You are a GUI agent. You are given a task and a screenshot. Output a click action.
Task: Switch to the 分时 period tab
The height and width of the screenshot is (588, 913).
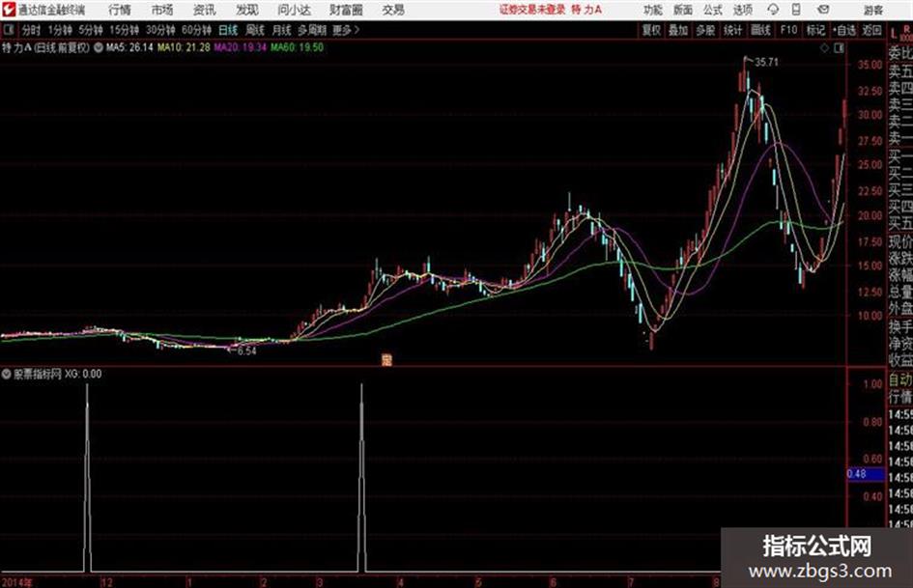tap(32, 30)
